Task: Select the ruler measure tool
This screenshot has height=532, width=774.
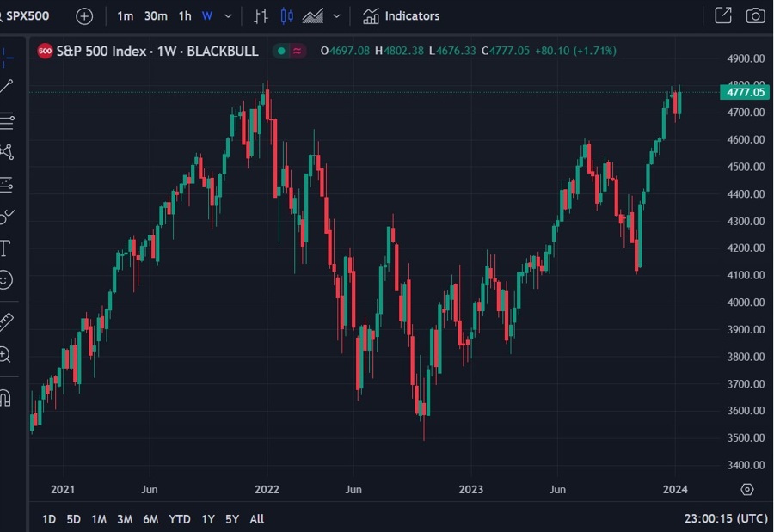Action: tap(6, 322)
